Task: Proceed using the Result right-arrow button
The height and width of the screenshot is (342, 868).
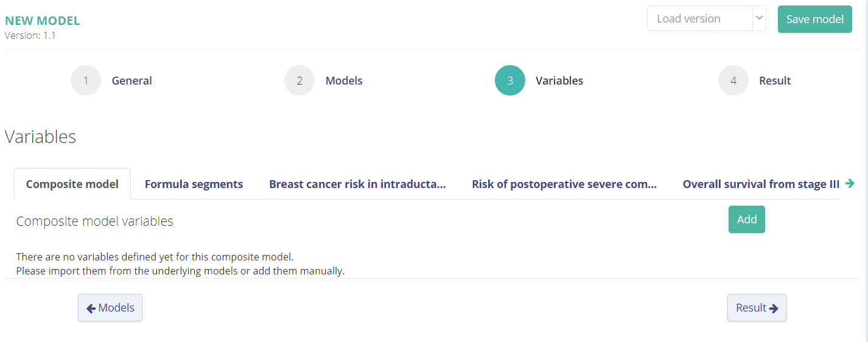Action: (x=757, y=308)
